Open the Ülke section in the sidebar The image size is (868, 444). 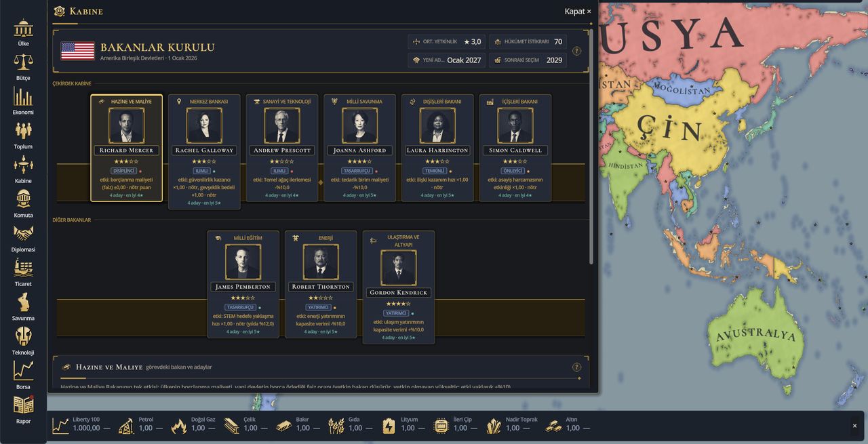coord(23,33)
